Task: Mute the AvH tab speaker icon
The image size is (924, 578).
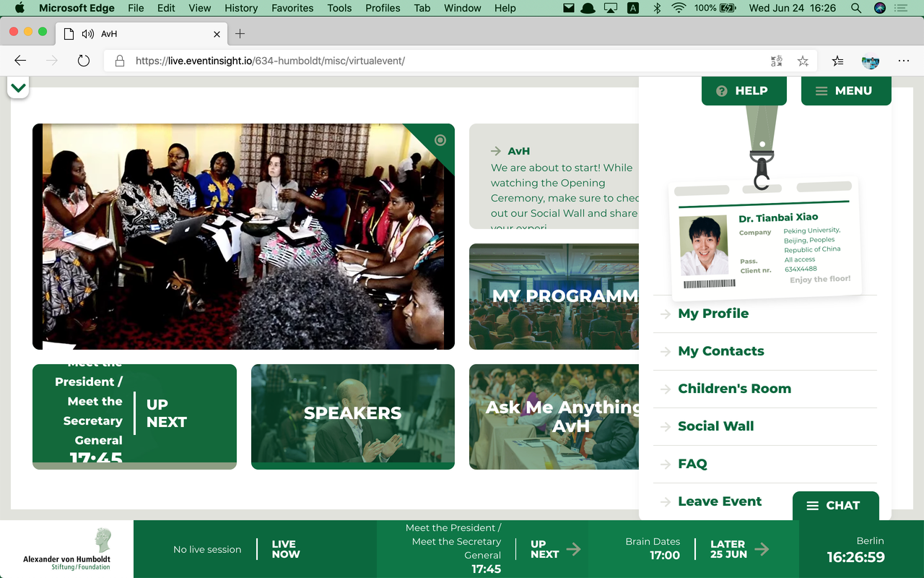Action: tap(88, 34)
